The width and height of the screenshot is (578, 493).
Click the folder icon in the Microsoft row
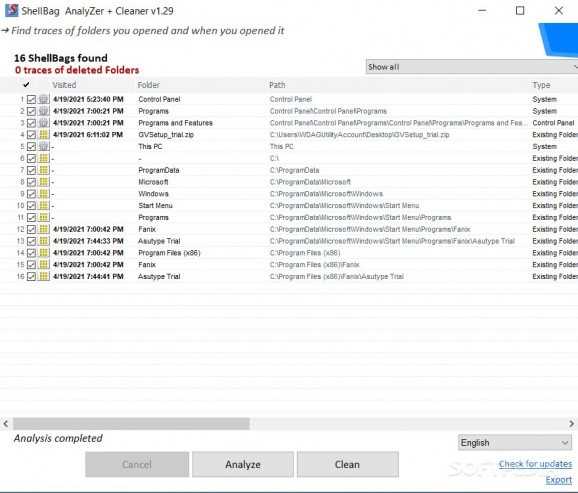tap(44, 182)
